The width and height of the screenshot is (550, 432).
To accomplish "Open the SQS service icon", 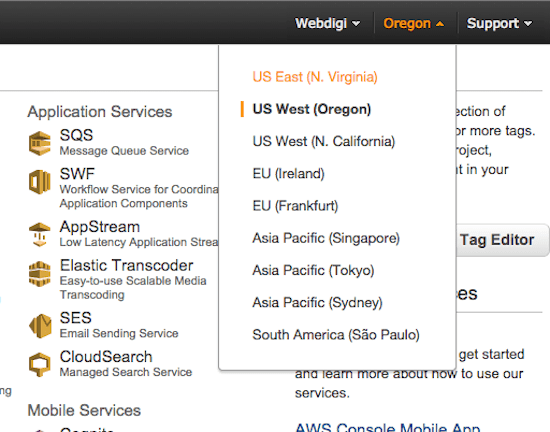I will coord(40,143).
